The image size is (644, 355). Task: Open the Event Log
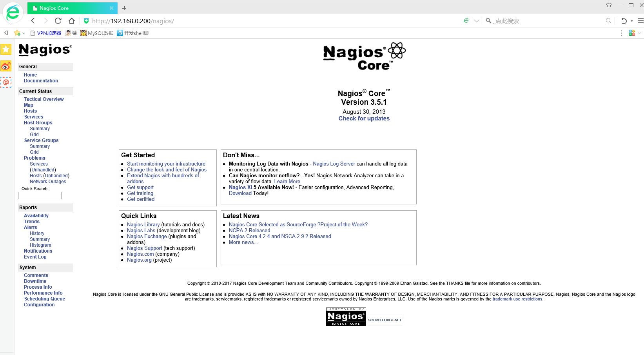coord(35,257)
